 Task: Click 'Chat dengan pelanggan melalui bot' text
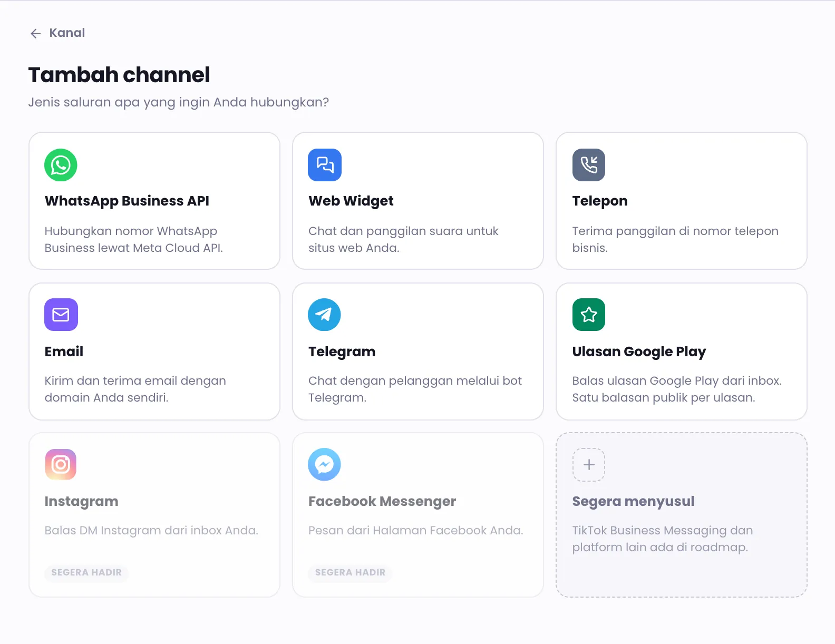(415, 389)
